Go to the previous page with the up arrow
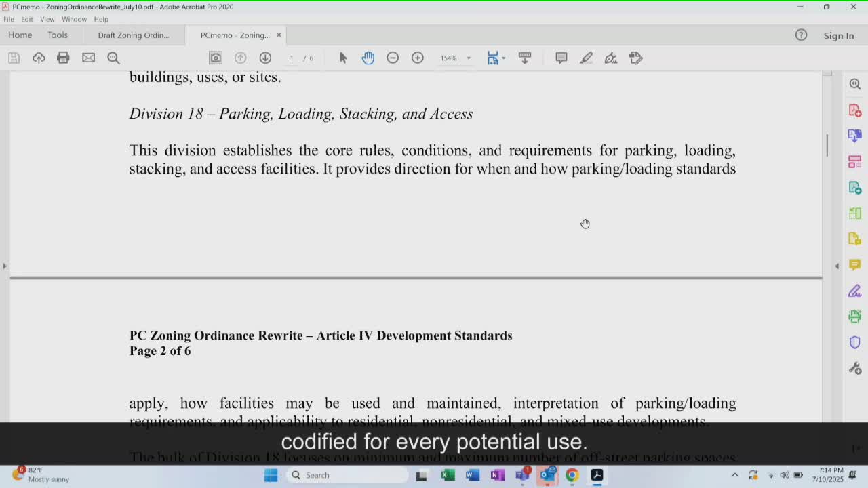Screen dimensions: 868x488 (240, 58)
